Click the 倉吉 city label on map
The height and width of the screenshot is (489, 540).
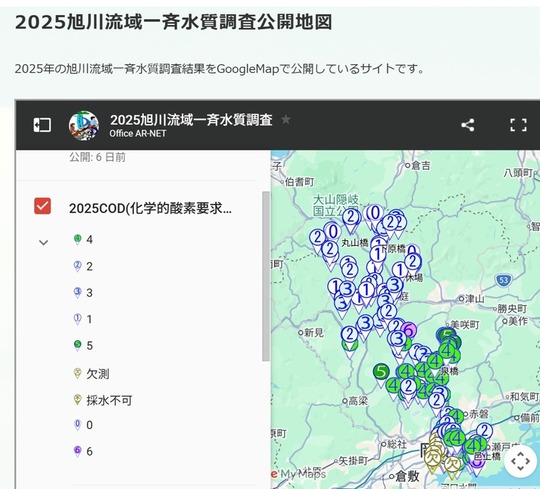pos(421,166)
